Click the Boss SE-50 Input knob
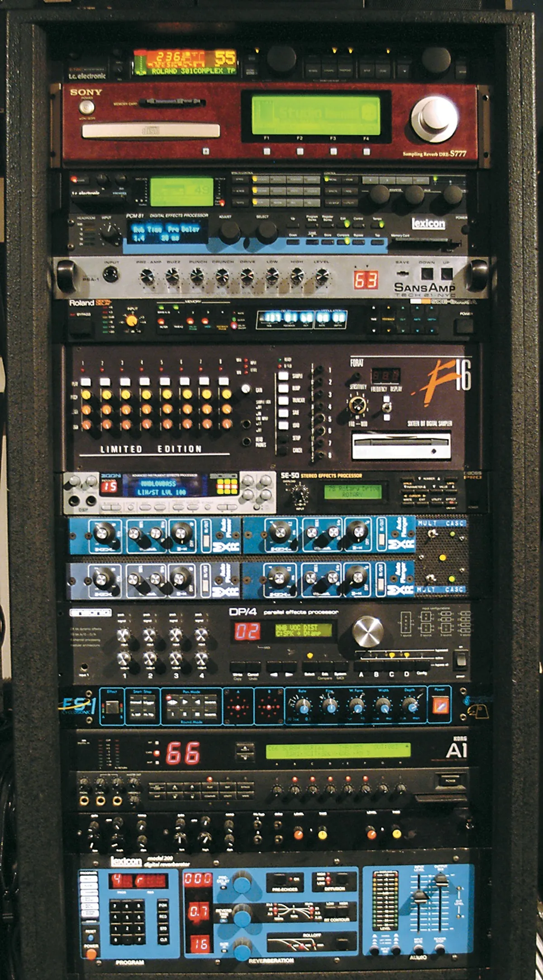 pos(299,495)
